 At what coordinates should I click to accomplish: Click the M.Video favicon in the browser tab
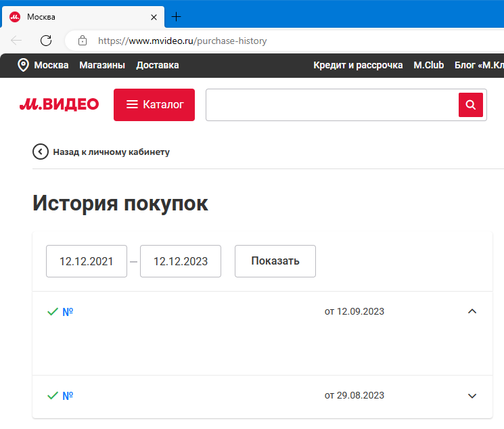click(15, 17)
